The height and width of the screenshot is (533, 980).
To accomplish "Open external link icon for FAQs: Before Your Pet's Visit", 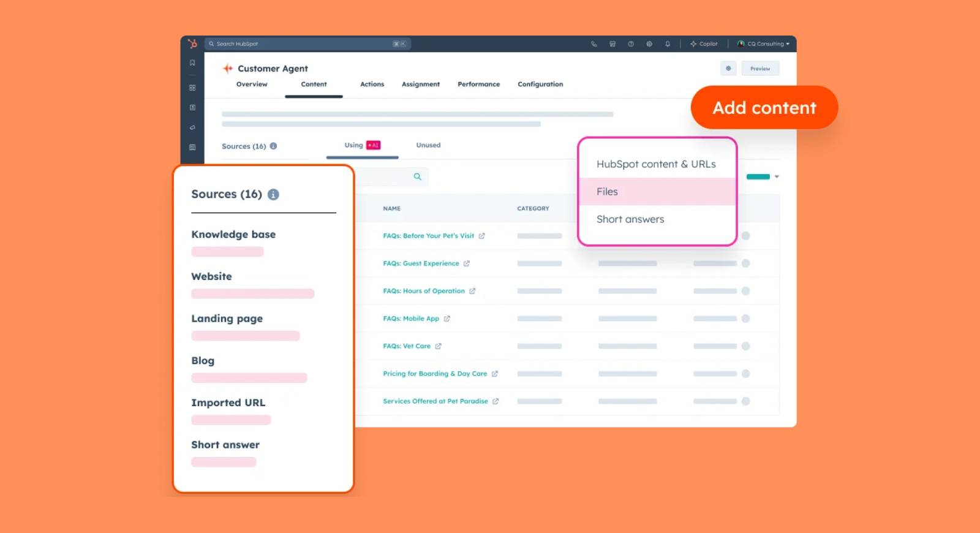I will click(482, 236).
